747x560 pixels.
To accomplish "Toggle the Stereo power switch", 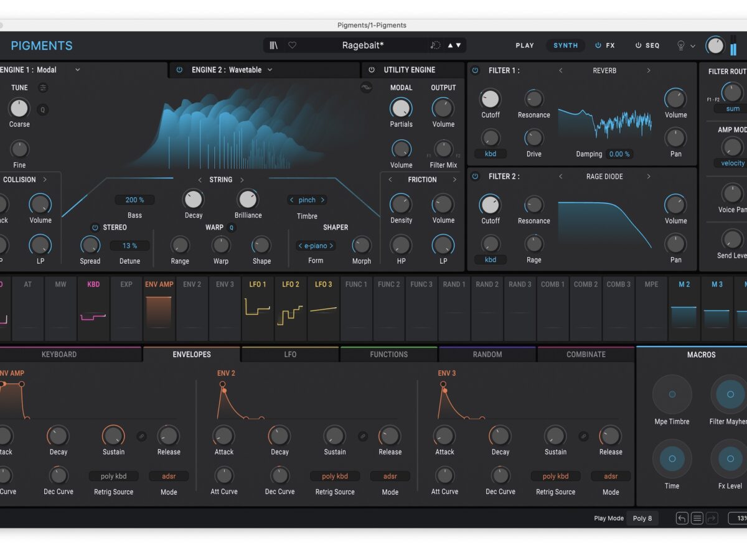I will 95,228.
